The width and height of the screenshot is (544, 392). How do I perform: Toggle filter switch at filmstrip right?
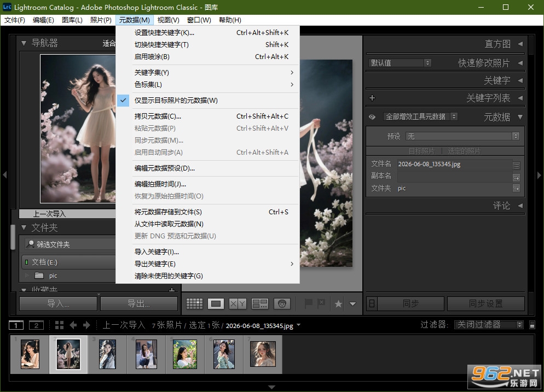[532, 325]
